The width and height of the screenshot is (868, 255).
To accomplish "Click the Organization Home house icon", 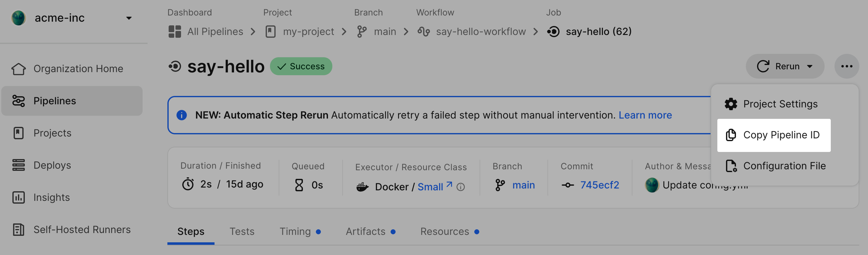I will pos(19,69).
